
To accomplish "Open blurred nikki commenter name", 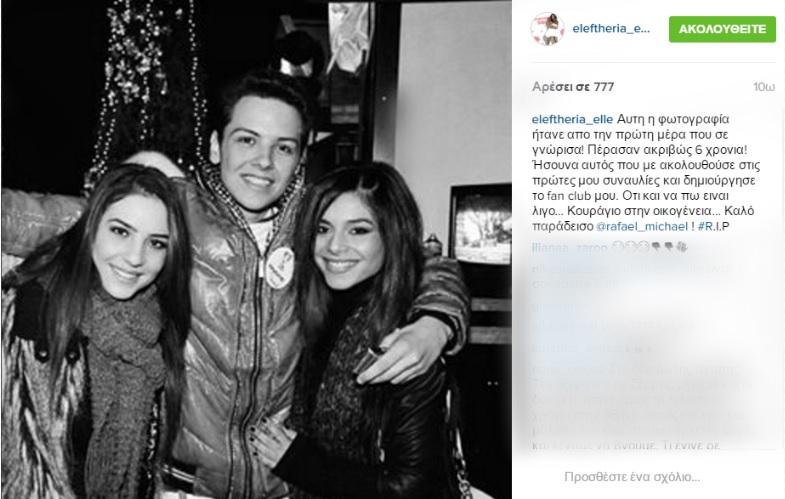I will [x=565, y=327].
